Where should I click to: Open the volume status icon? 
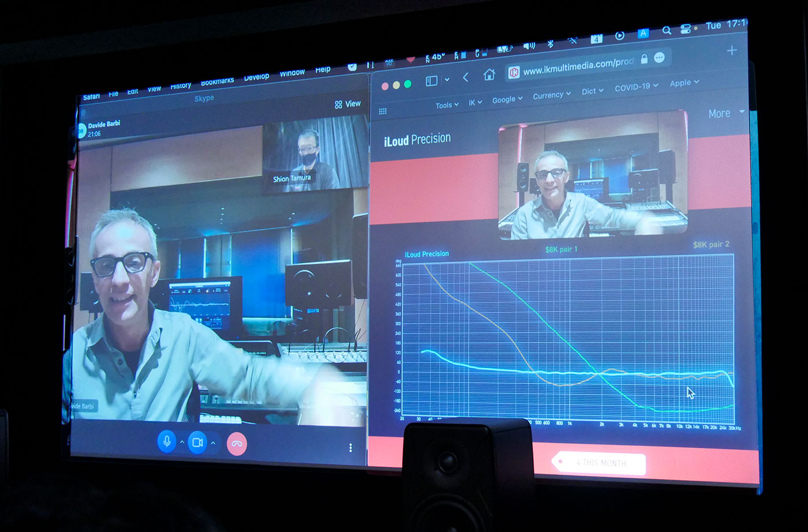[529, 46]
